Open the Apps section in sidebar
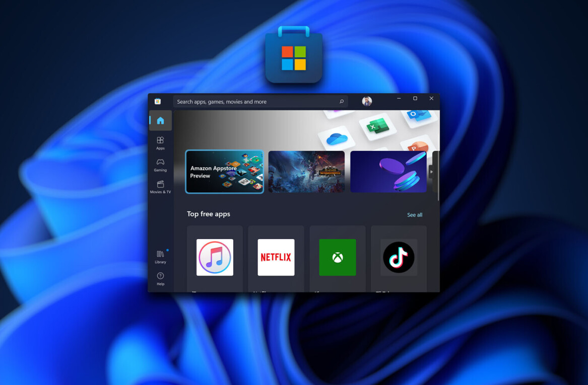 [160, 143]
